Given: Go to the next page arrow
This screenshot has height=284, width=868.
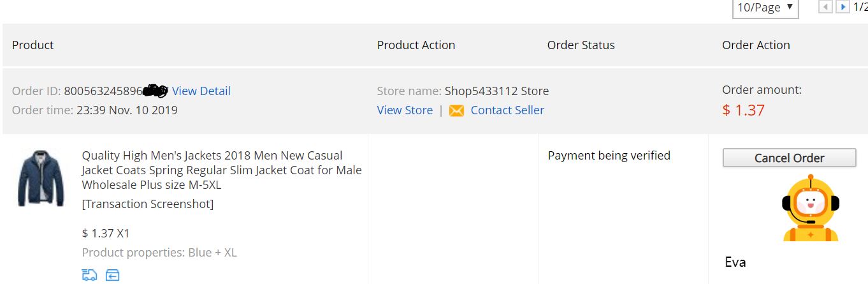Looking at the screenshot, I should 843,7.
